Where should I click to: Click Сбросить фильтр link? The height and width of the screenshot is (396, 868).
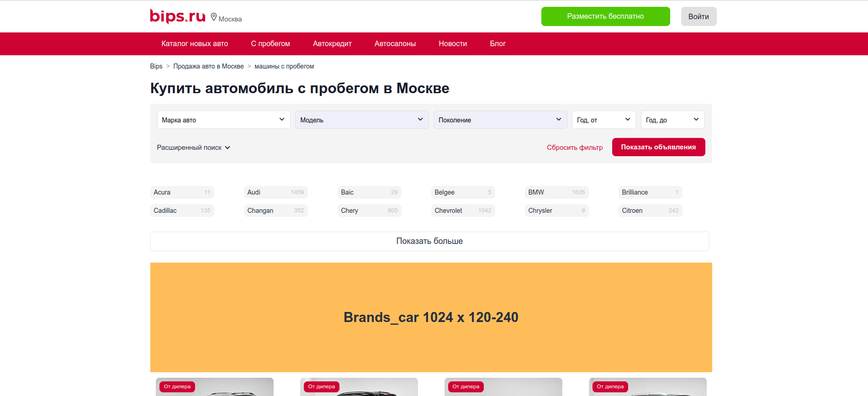point(574,148)
